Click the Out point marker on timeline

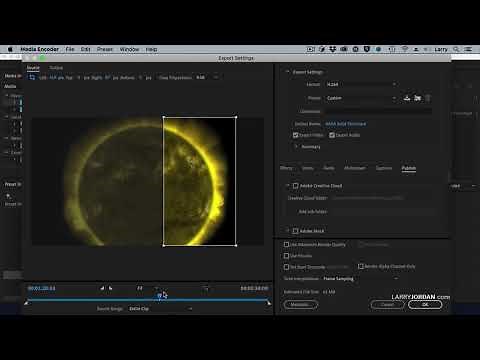269,303
